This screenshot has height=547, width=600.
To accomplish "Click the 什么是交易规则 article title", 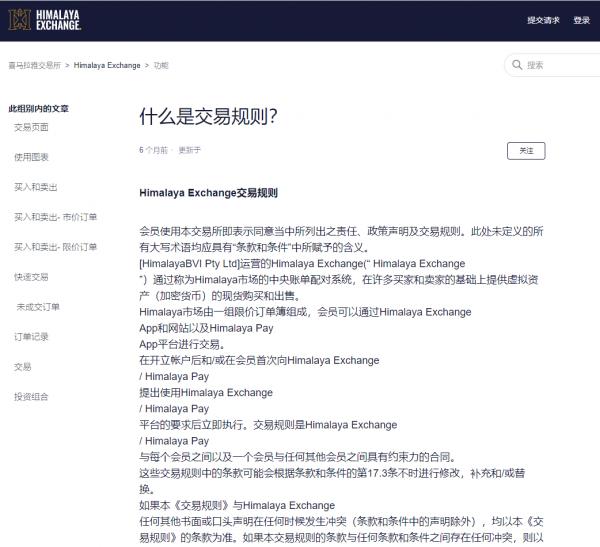I will pos(208,116).
